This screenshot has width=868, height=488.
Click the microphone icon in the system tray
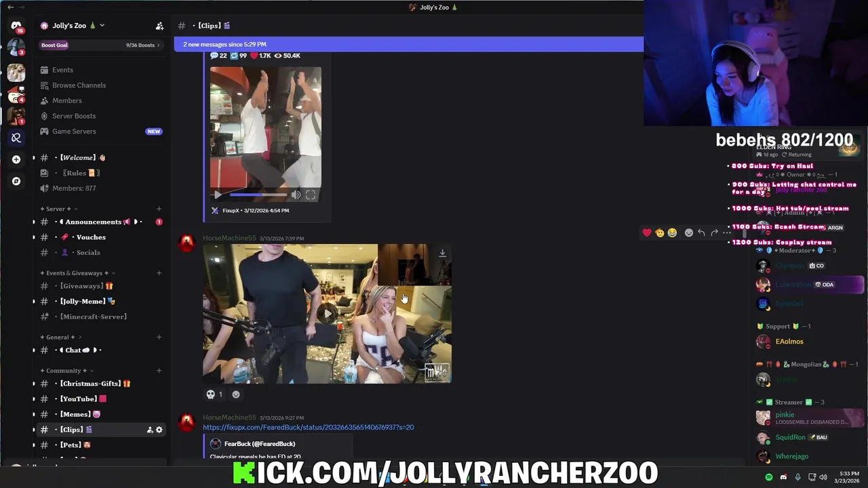(x=797, y=477)
